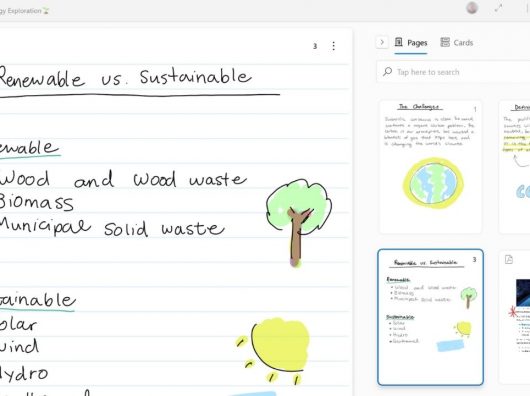This screenshot has width=530, height=396.
Task: Click the PDF document icon on thumbnail
Action: tap(509, 259)
